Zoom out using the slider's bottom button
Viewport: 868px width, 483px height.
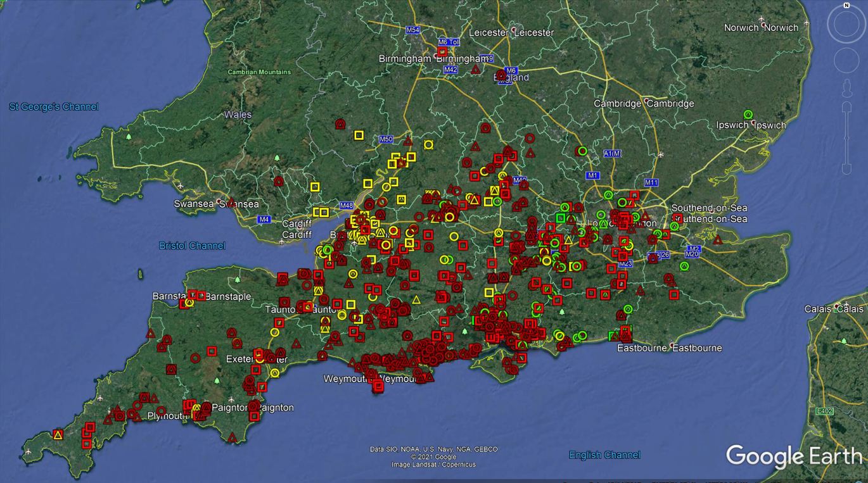[x=846, y=170]
